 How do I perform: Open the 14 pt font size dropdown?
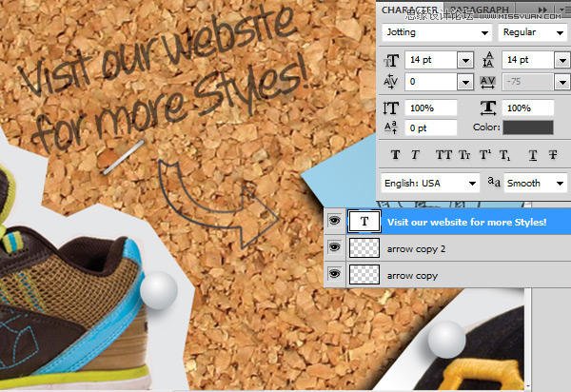click(465, 60)
